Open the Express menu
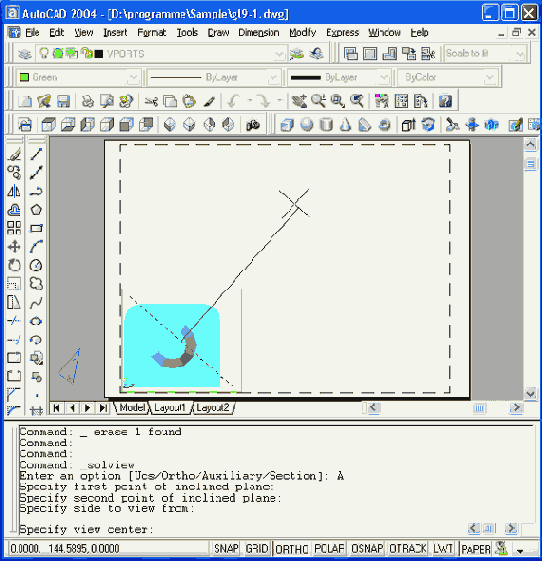 pyautogui.click(x=342, y=33)
